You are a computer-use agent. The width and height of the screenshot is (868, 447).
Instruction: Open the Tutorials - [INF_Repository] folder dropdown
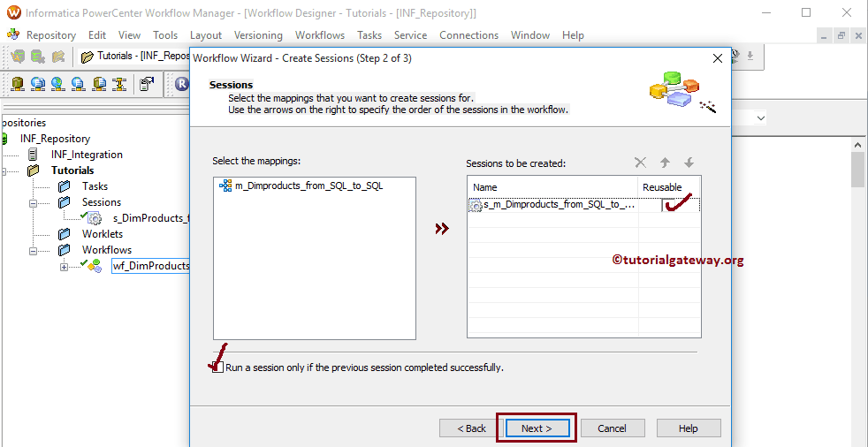click(134, 56)
